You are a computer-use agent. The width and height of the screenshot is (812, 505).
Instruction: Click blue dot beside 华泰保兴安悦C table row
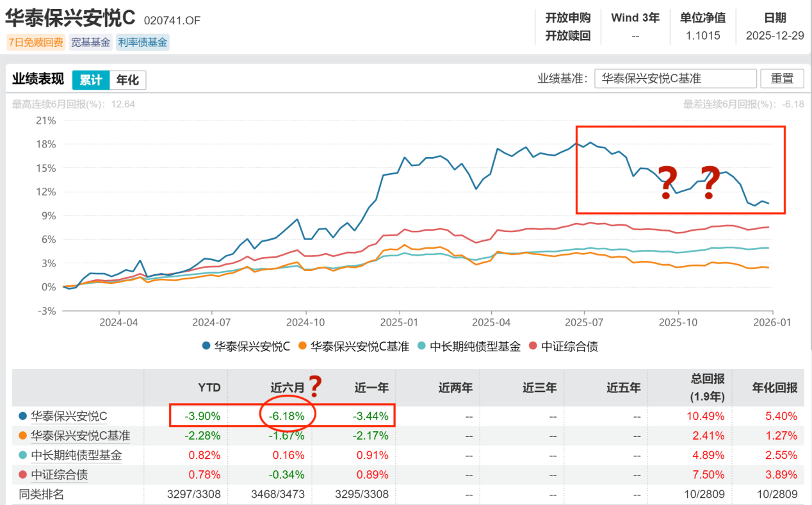(x=23, y=416)
